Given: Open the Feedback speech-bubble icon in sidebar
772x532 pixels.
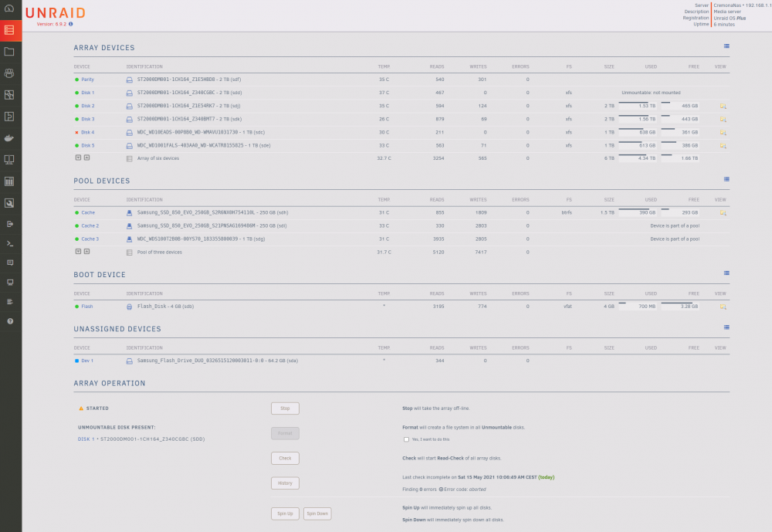Looking at the screenshot, I should (10, 263).
